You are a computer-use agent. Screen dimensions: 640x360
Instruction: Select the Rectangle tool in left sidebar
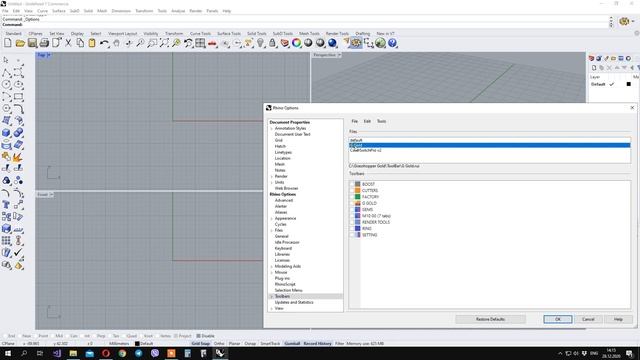coord(18,97)
